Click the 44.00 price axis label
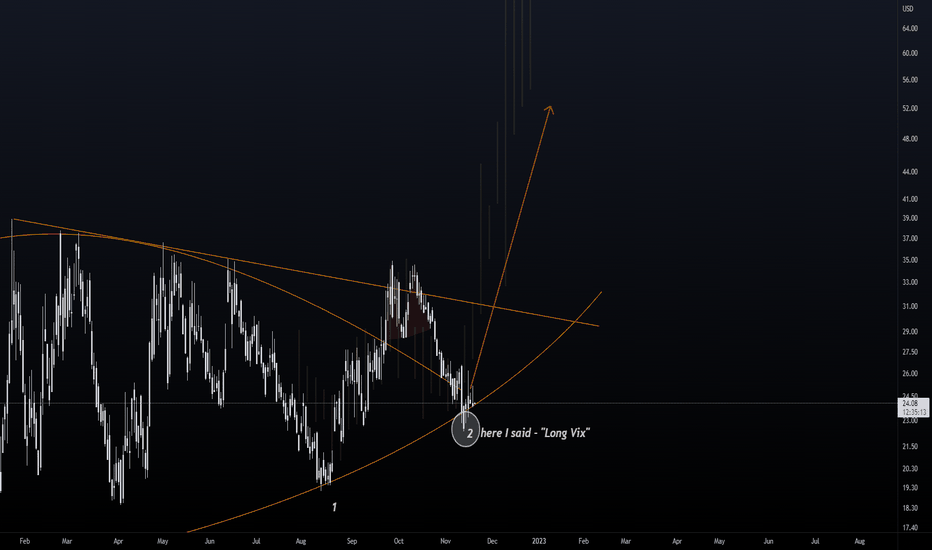This screenshot has height=550, width=932. coord(910,172)
